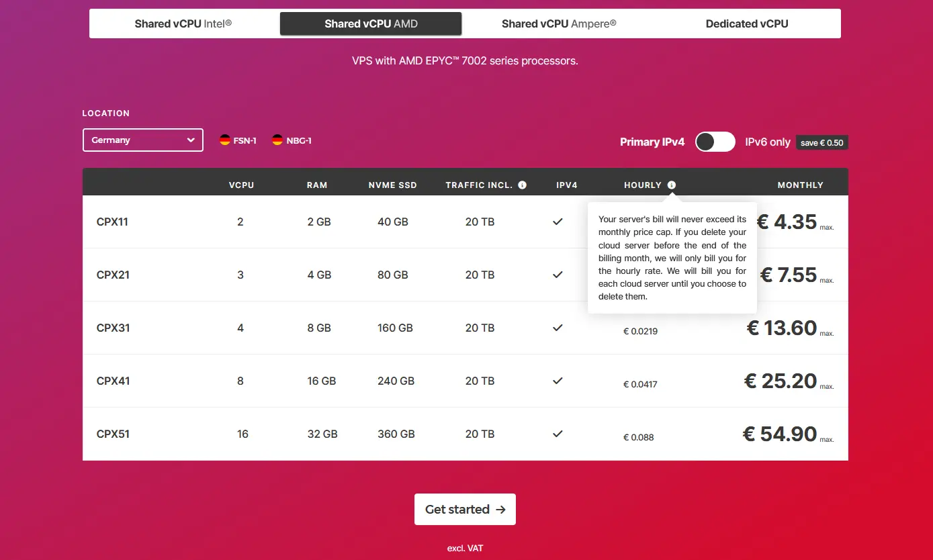Image resolution: width=933 pixels, height=560 pixels.
Task: Click the € 0.0219 hourly price
Action: point(641,331)
